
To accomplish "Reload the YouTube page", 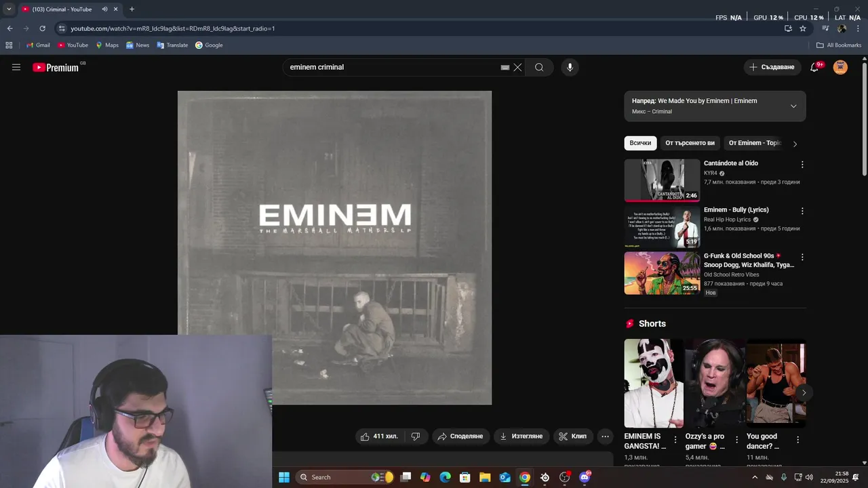I will (x=42, y=28).
